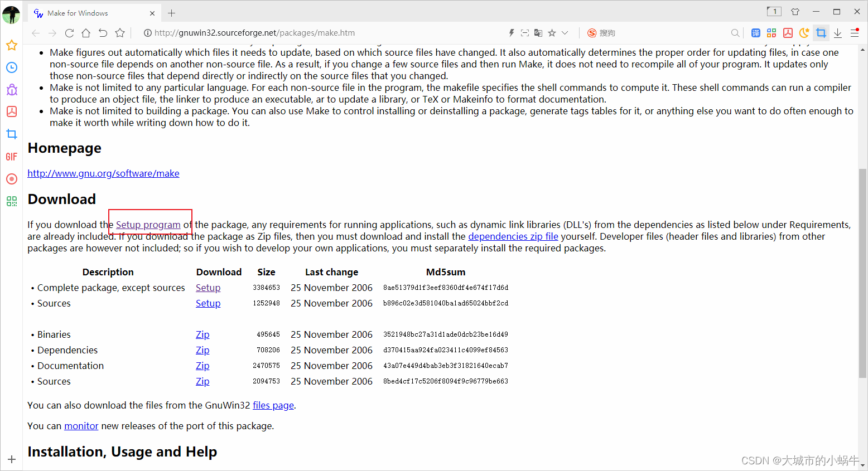Select the screenshot crop tool in toolbar
868x471 pixels.
coord(821,33)
